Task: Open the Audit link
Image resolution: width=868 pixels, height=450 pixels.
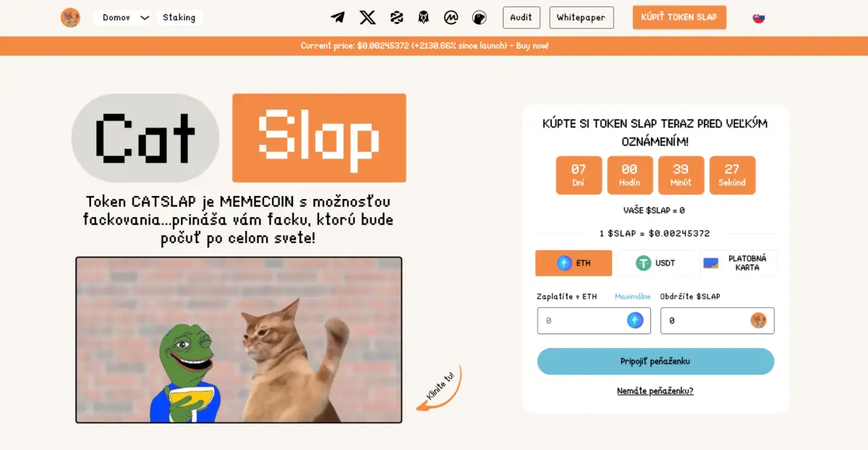Action: tap(522, 17)
